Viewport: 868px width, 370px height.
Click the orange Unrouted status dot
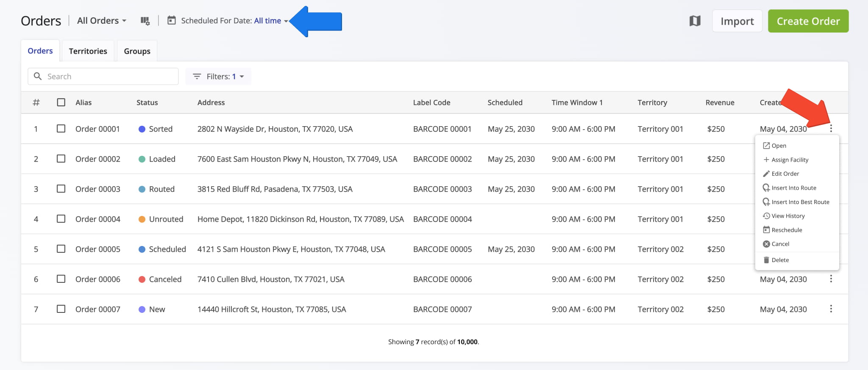click(x=142, y=219)
